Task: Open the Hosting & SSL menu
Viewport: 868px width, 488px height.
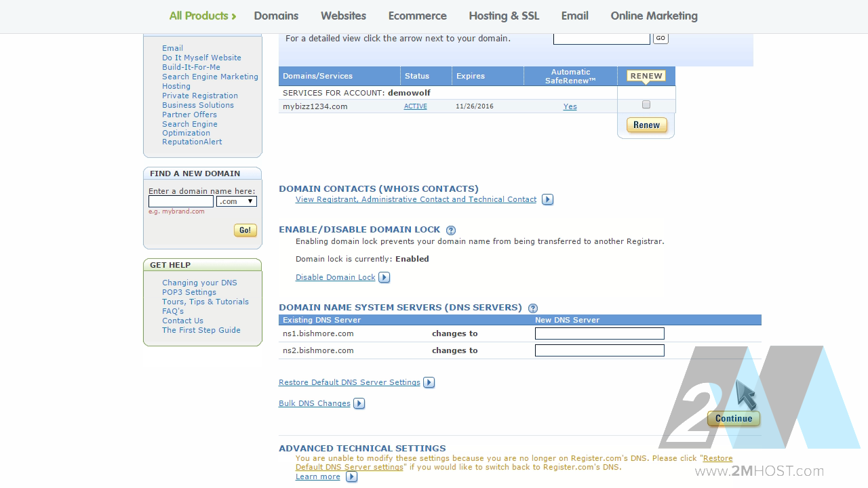Action: (x=504, y=16)
